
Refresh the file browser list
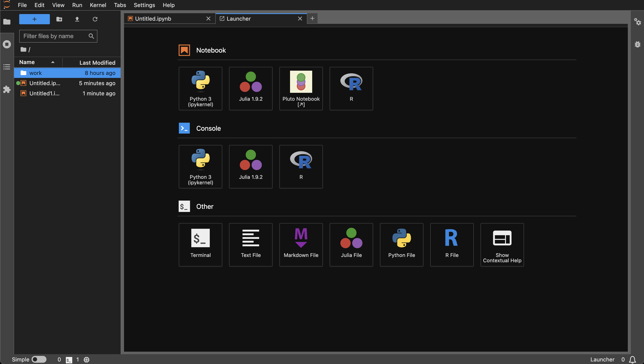[95, 19]
